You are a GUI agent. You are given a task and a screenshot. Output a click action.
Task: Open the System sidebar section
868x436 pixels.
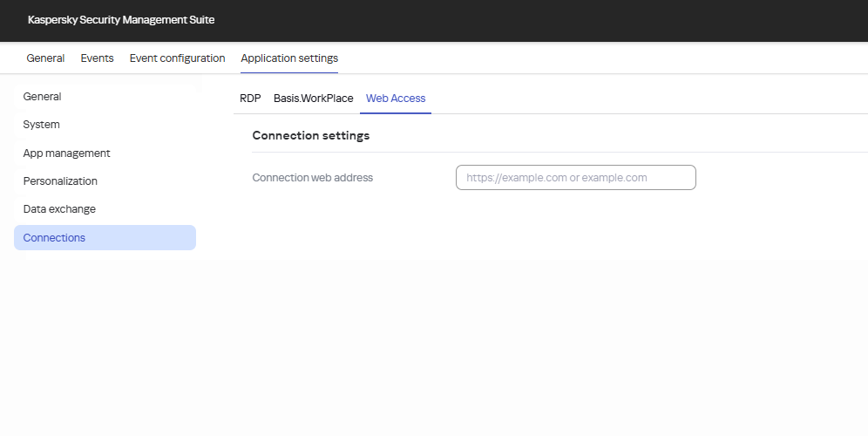(105, 125)
